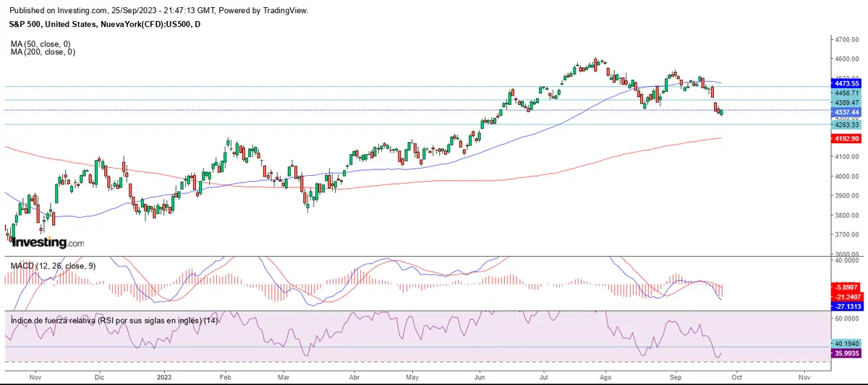This screenshot has width=868, height=385.
Task: Click the 4000.00 mark on price axis
Action: point(845,176)
